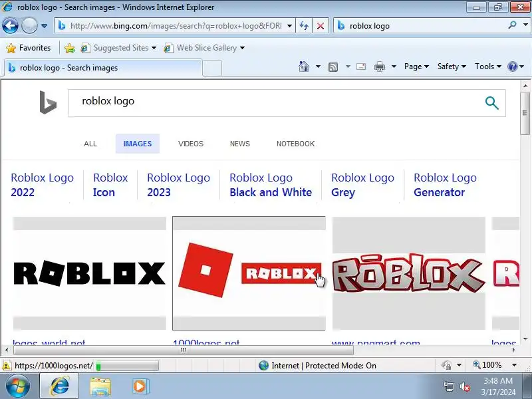This screenshot has height=399, width=532.
Task: Open the silver 3D ROBLOX logo thumbnail
Action: pos(408,273)
